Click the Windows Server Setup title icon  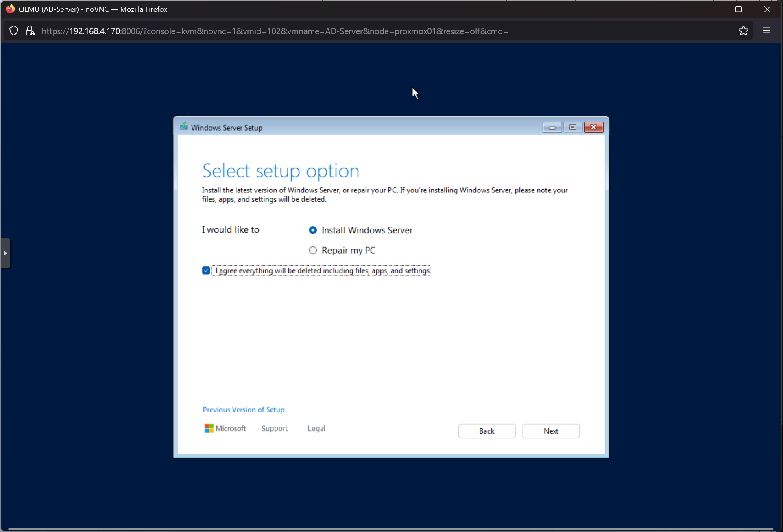pos(184,127)
